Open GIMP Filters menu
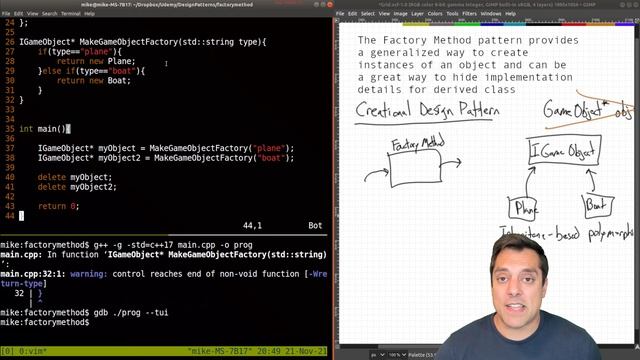 469,13
